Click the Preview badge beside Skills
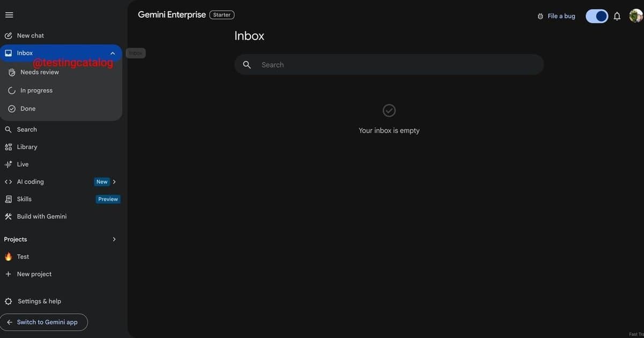The width and height of the screenshot is (644, 338). coord(108,199)
